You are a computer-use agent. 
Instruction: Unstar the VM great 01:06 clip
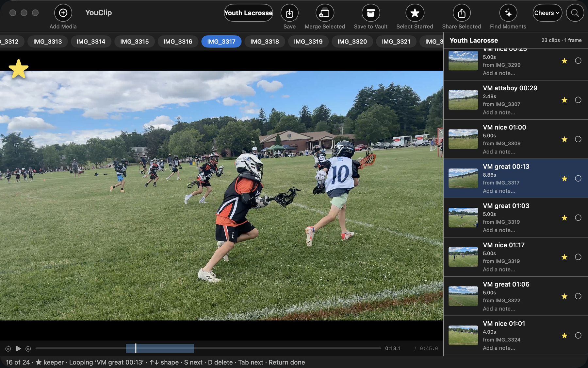(x=564, y=296)
